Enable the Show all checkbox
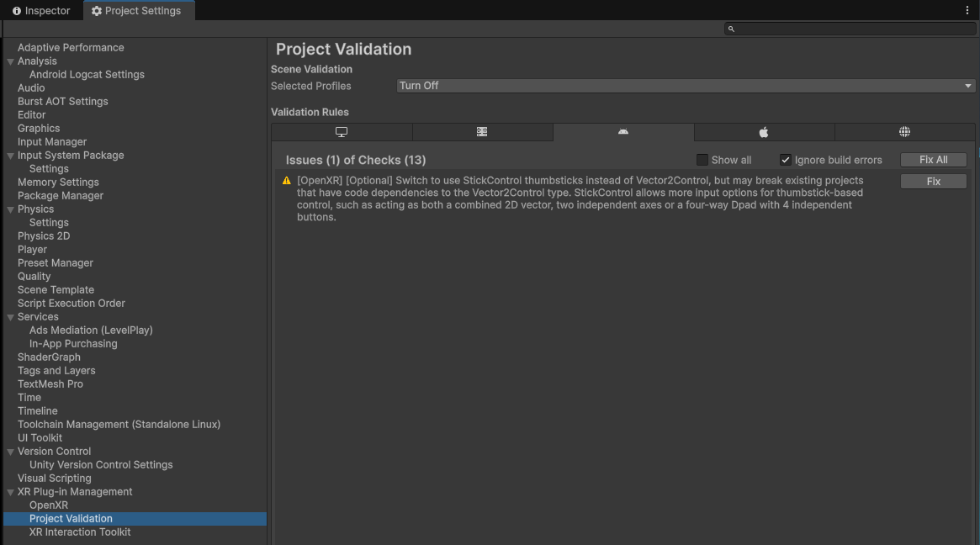 point(702,160)
